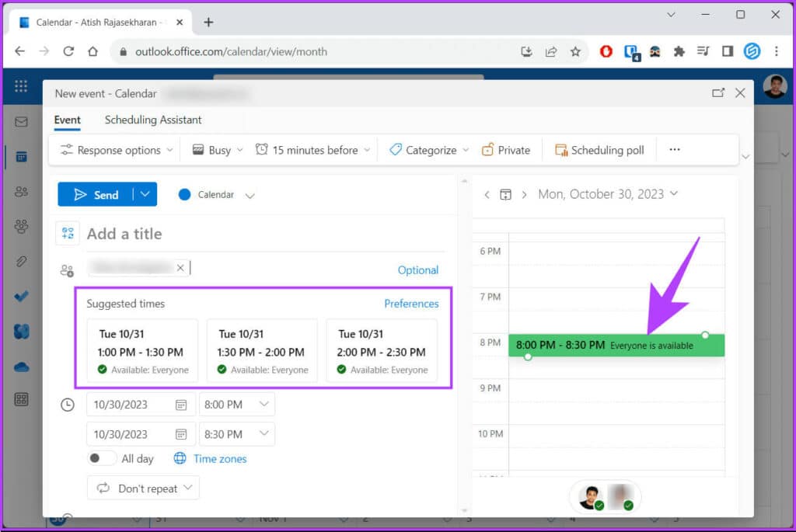Toggle the All day switch
Image resolution: width=796 pixels, height=532 pixels.
pyautogui.click(x=100, y=458)
